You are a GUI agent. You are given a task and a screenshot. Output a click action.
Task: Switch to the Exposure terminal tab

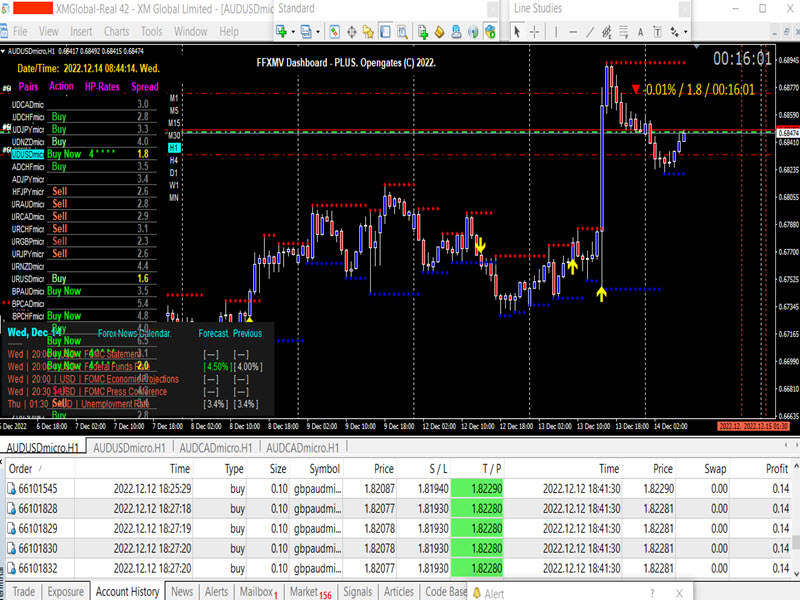(66, 591)
